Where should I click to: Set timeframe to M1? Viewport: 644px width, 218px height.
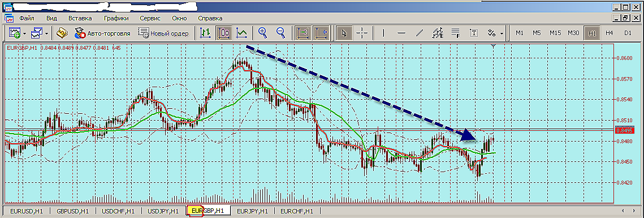point(520,33)
